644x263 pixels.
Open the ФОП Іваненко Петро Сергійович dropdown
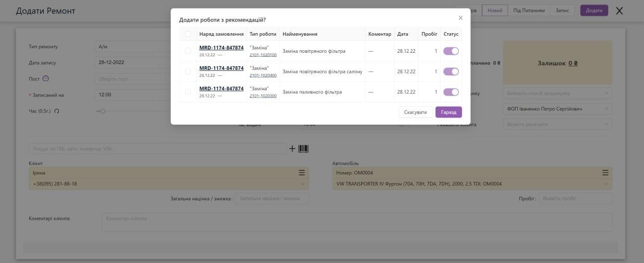coord(557,109)
